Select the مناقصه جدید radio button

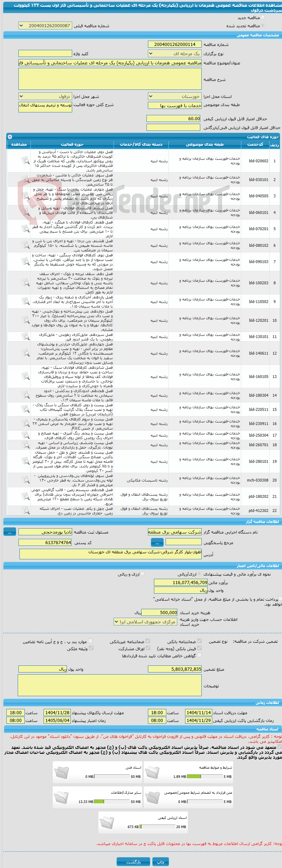click(263, 17)
